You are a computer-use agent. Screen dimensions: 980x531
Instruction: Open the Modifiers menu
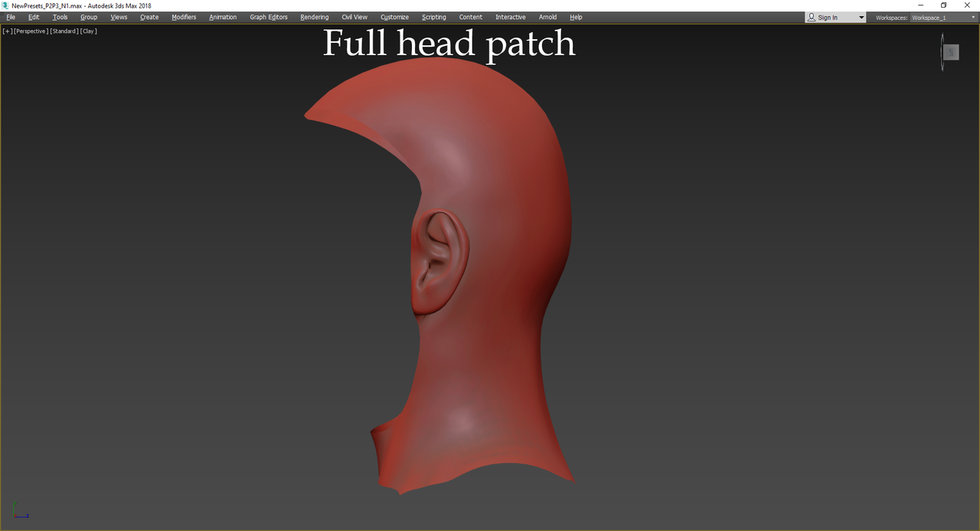pyautogui.click(x=184, y=17)
